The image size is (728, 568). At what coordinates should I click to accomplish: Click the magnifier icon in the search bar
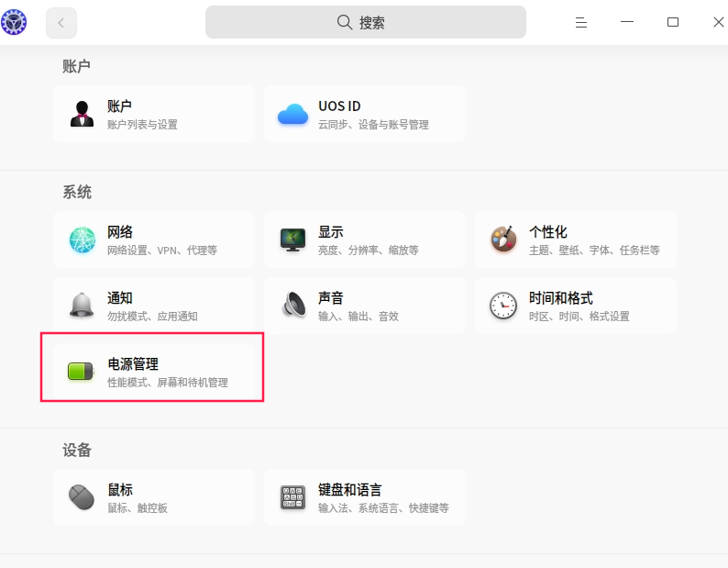pos(345,22)
